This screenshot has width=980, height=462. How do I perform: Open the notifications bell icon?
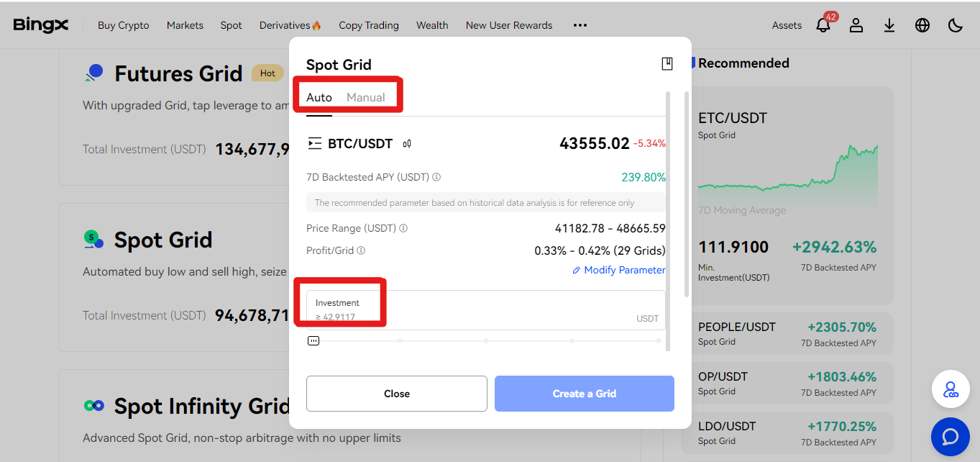(x=823, y=25)
